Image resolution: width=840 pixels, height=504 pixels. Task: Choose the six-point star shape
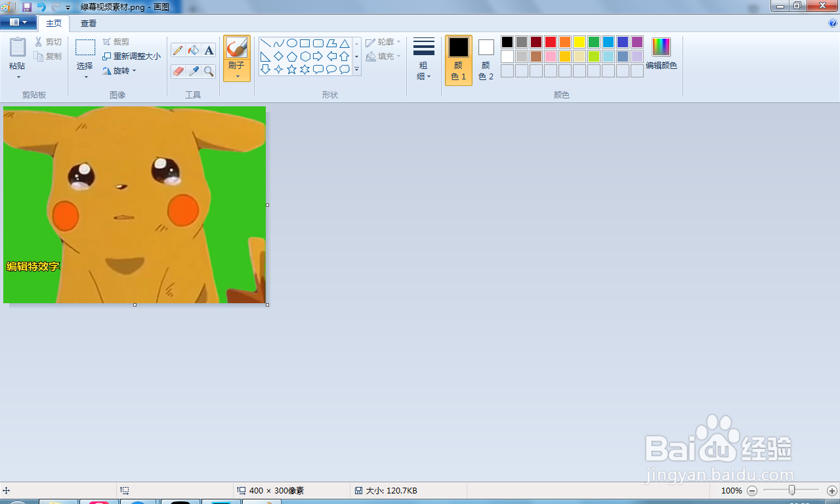[x=305, y=69]
